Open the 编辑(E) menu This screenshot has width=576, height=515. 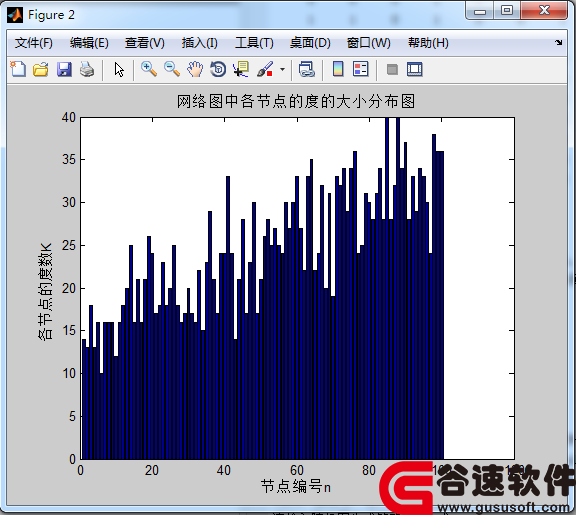[89, 43]
